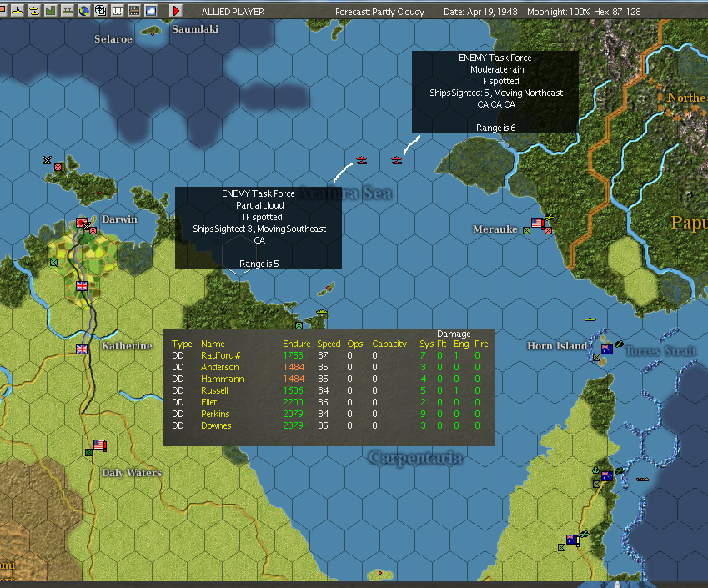Click the crossed swords icon northwest of Darwin

pos(47,160)
